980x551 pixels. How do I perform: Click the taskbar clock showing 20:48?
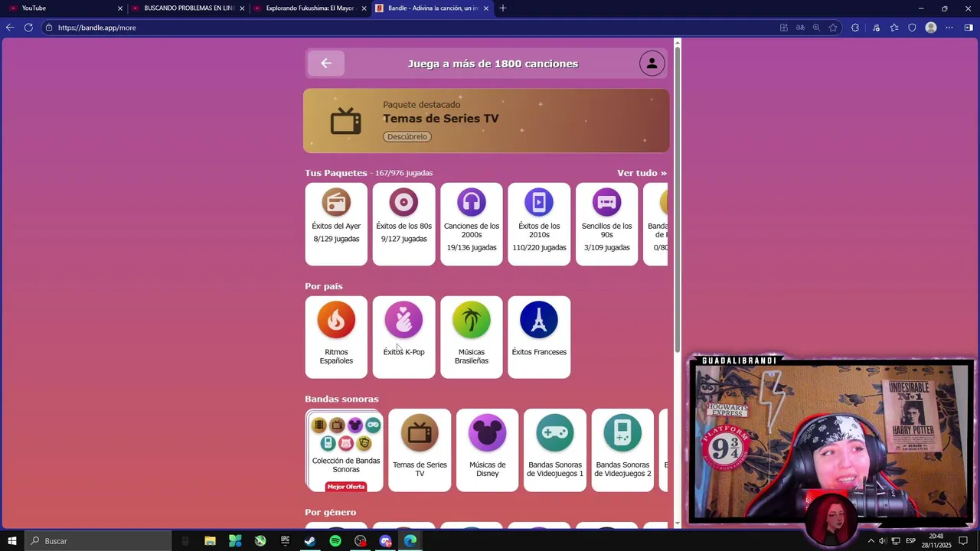click(x=936, y=541)
